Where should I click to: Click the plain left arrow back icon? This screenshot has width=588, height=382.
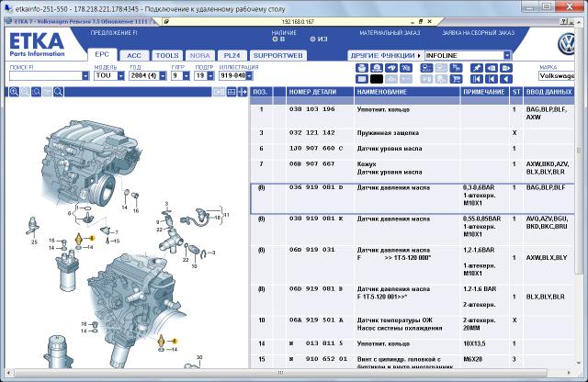point(506,79)
